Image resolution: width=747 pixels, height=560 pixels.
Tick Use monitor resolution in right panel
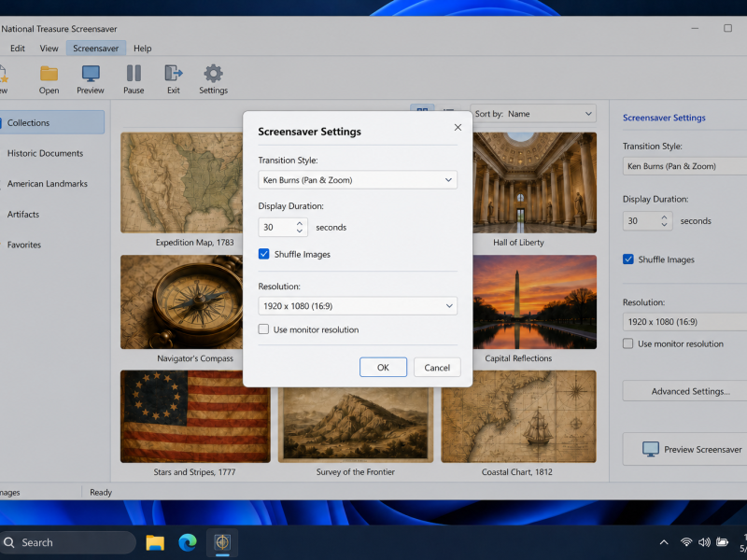click(x=627, y=343)
